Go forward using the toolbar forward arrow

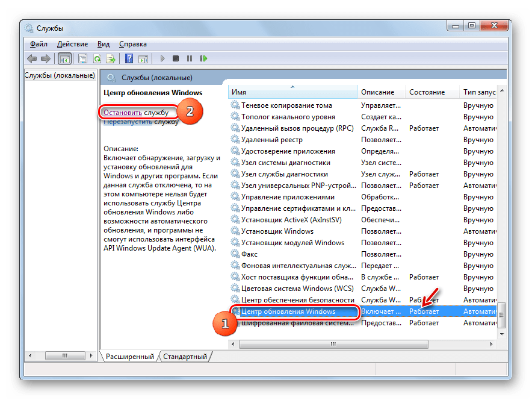[x=46, y=59]
